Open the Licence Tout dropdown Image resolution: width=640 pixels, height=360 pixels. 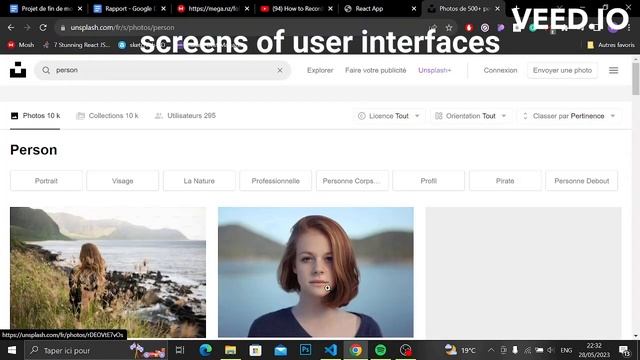tap(389, 116)
